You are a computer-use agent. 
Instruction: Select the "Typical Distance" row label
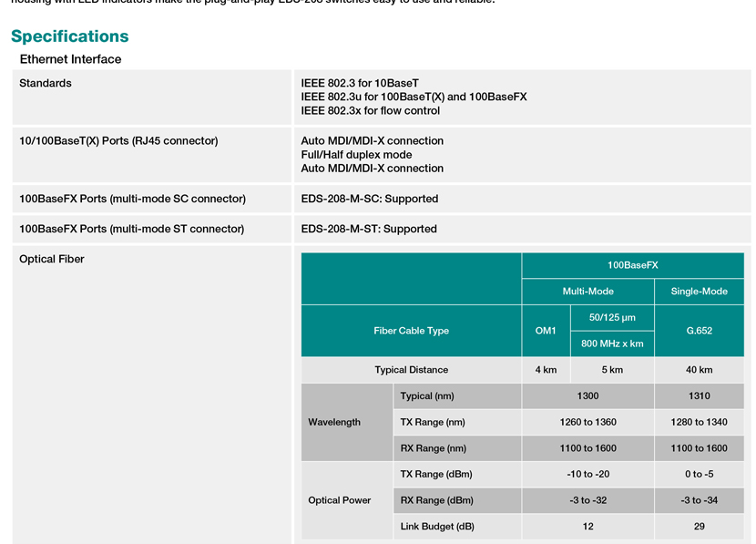point(412,370)
